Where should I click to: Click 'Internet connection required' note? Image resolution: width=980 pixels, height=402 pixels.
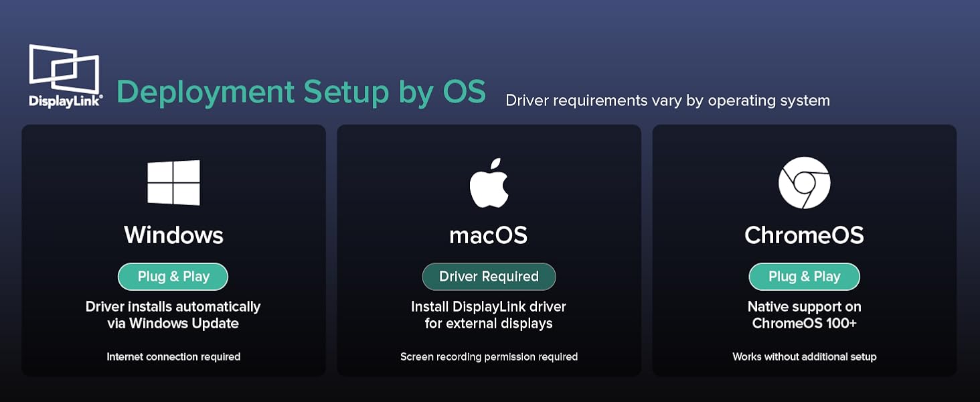(173, 357)
